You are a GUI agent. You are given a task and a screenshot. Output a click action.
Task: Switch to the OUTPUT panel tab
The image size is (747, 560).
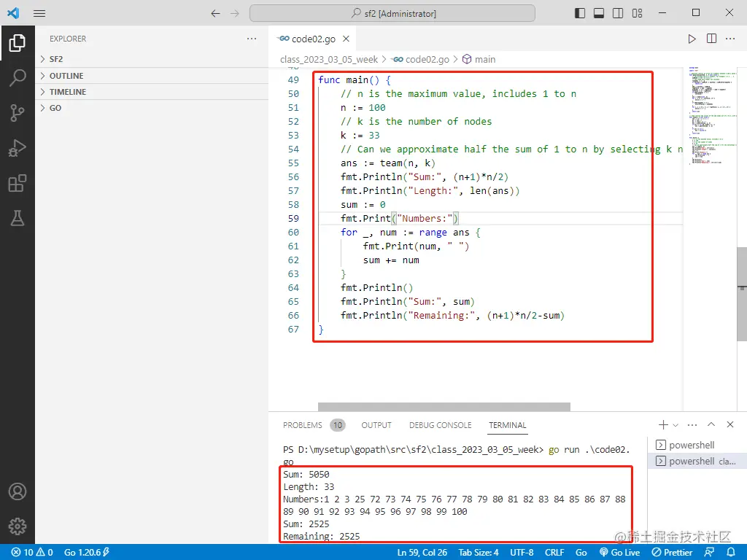[x=376, y=425]
